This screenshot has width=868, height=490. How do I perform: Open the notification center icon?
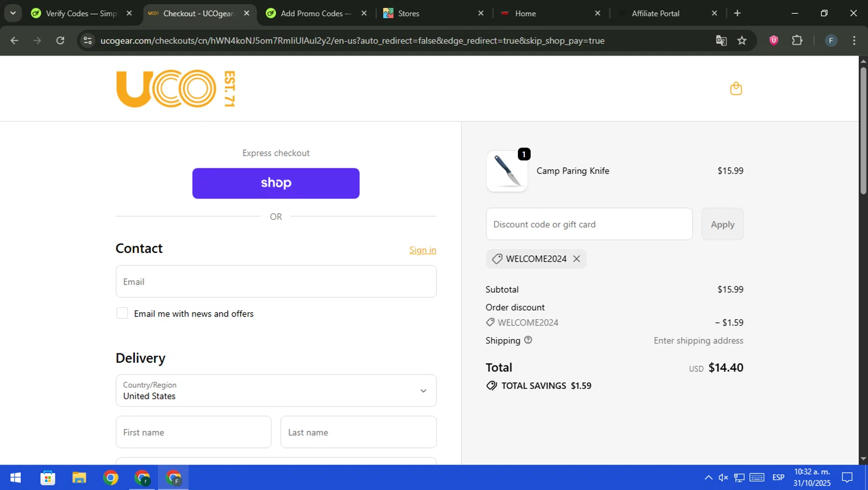click(x=847, y=478)
